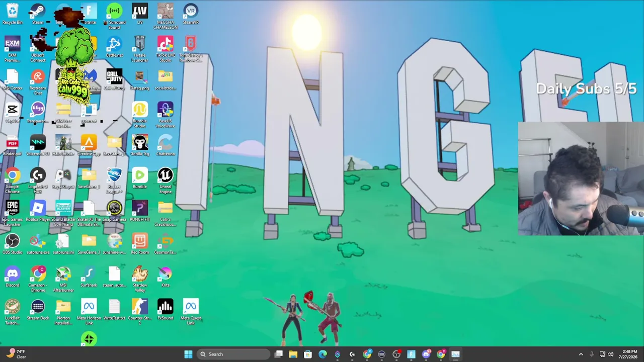Launch OBS Studio from the desktop
The image size is (644, 362).
[13, 244]
